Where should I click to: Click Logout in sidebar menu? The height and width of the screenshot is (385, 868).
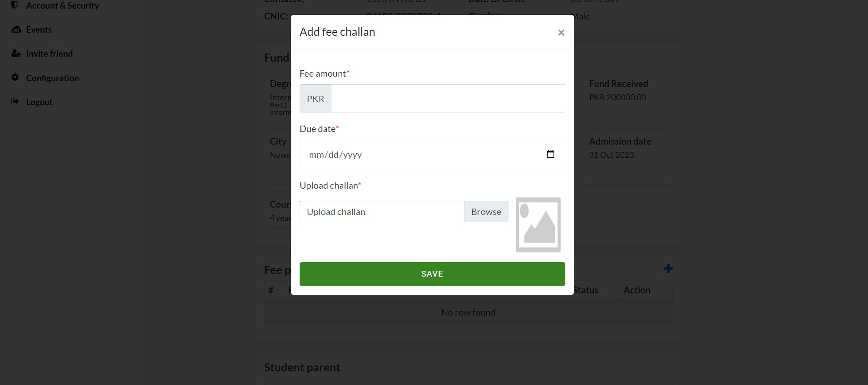[39, 102]
